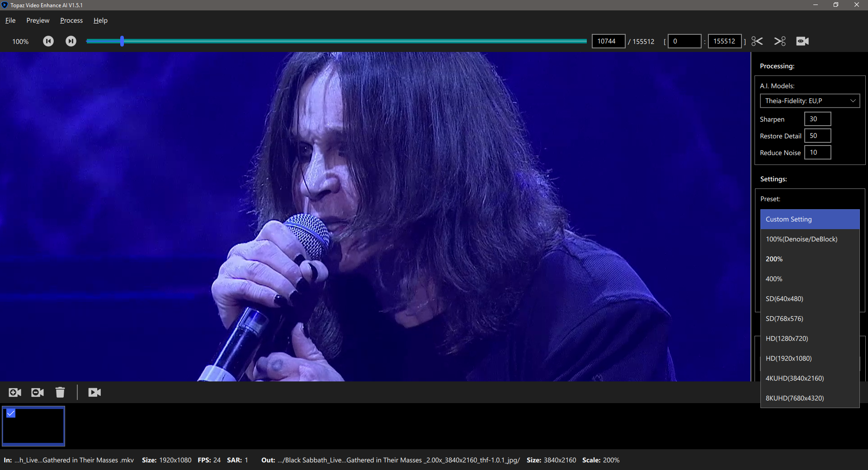Click the add video icon at bottom left
The height and width of the screenshot is (470, 868).
point(15,392)
